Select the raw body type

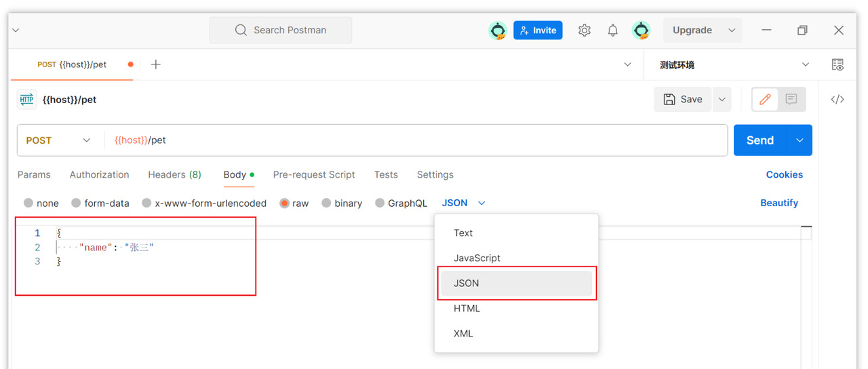[x=285, y=203]
